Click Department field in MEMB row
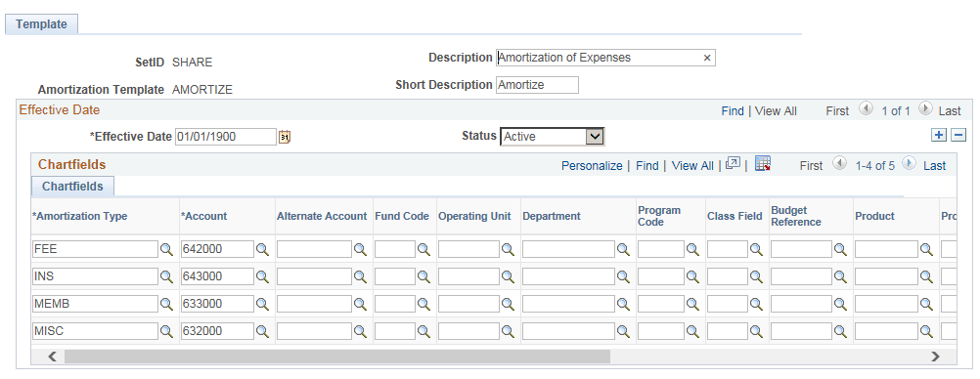Image resolution: width=980 pixels, height=379 pixels. [x=569, y=304]
